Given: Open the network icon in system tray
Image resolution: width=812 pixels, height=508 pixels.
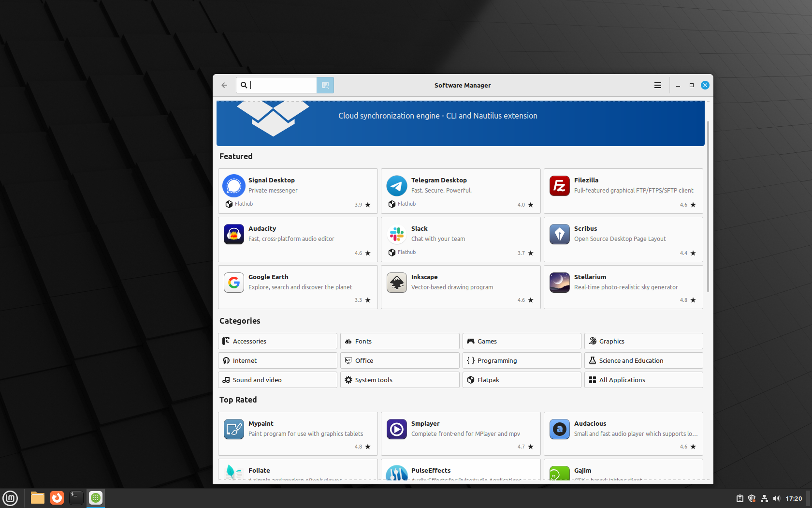Looking at the screenshot, I should [764, 498].
